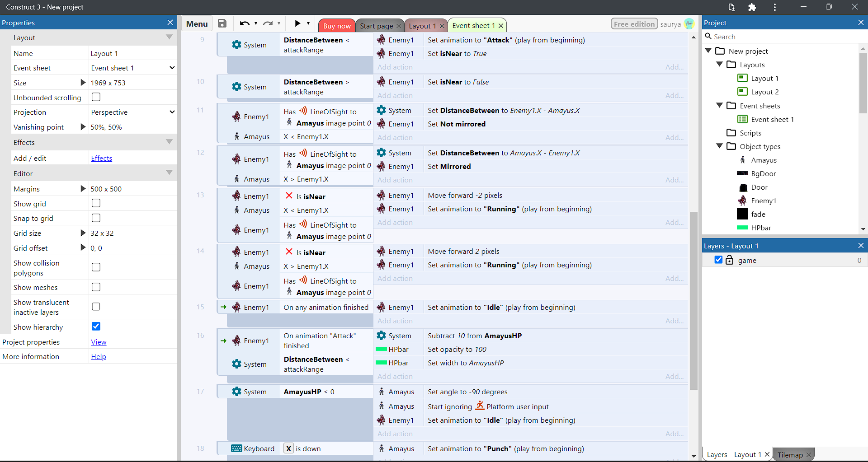Collapse the New project root folder
Viewport: 868px width, 462px height.
pyautogui.click(x=708, y=51)
